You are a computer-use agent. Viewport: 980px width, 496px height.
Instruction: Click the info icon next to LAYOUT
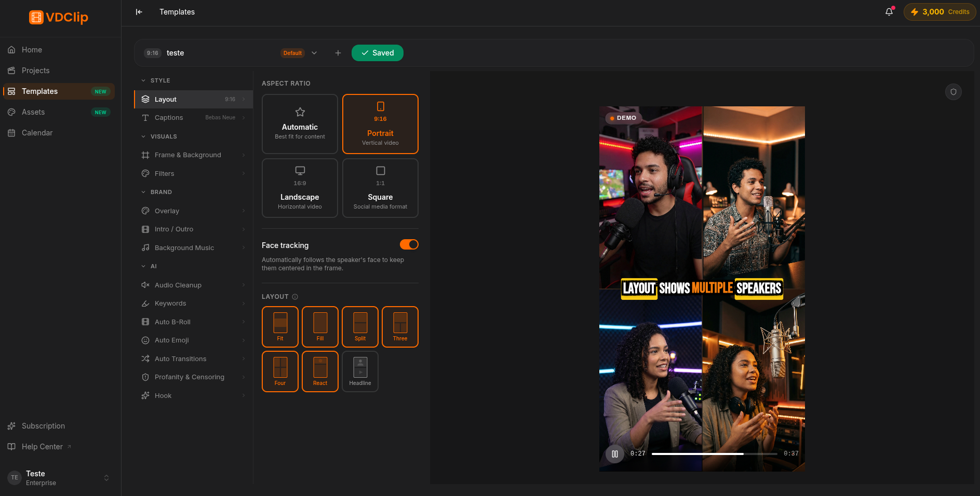(295, 297)
